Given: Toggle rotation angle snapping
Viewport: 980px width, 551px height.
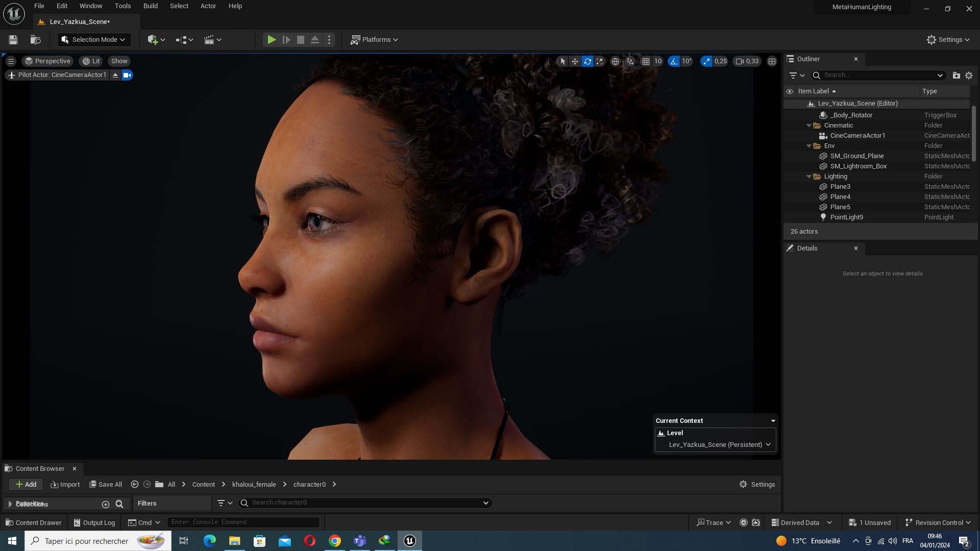Looking at the screenshot, I should [674, 61].
